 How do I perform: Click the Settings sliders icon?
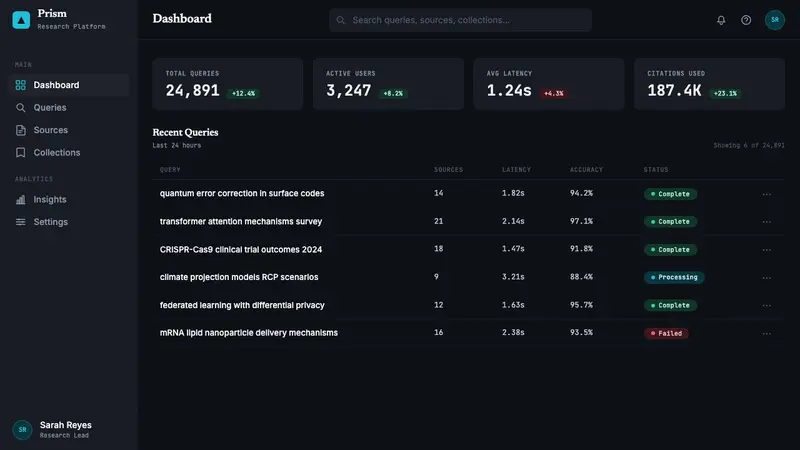(20, 222)
